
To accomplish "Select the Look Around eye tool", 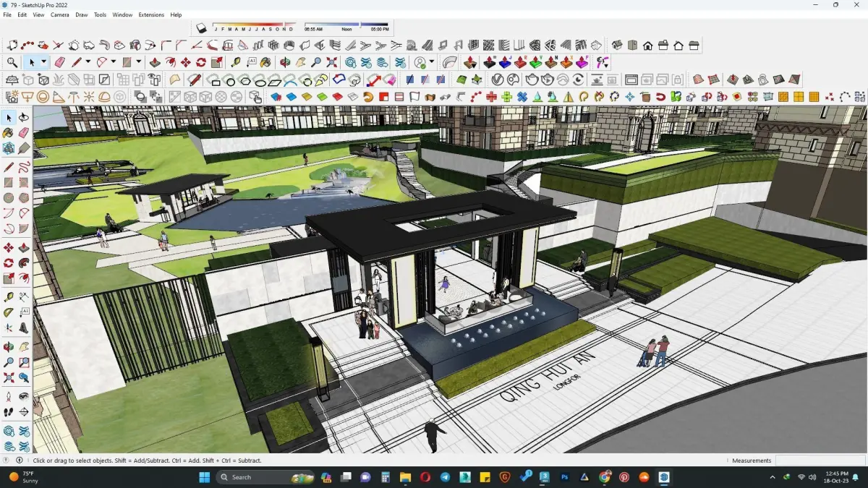I will point(24,396).
